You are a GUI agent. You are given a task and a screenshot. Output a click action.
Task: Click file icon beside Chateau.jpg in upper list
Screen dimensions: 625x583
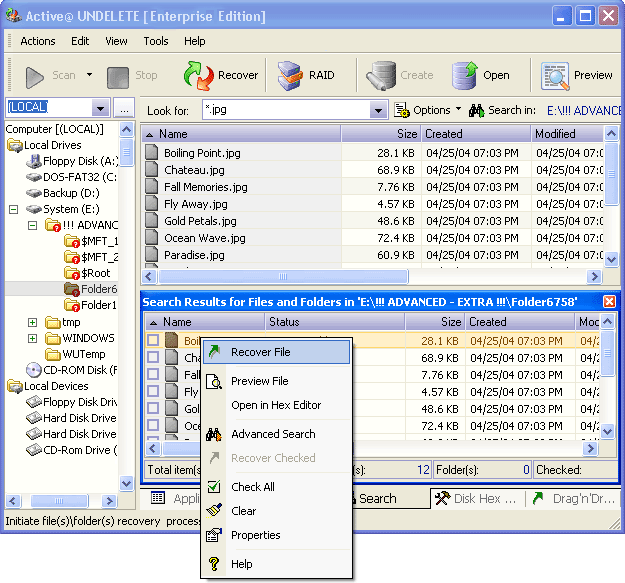151,169
